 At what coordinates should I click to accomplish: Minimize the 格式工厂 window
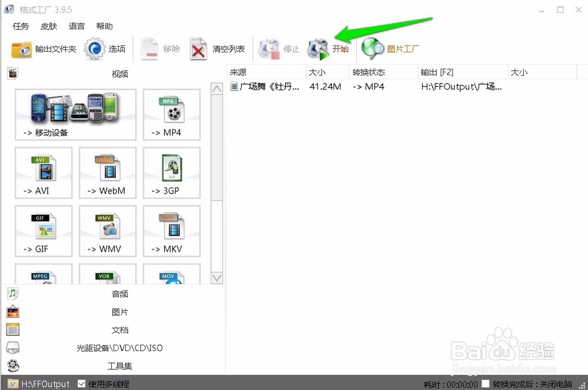(541, 10)
